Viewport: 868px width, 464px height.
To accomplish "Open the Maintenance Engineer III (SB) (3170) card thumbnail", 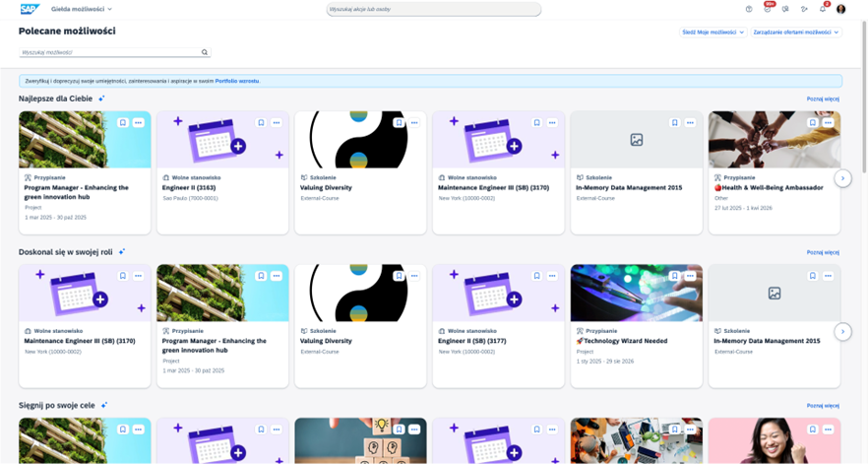I will click(499, 140).
